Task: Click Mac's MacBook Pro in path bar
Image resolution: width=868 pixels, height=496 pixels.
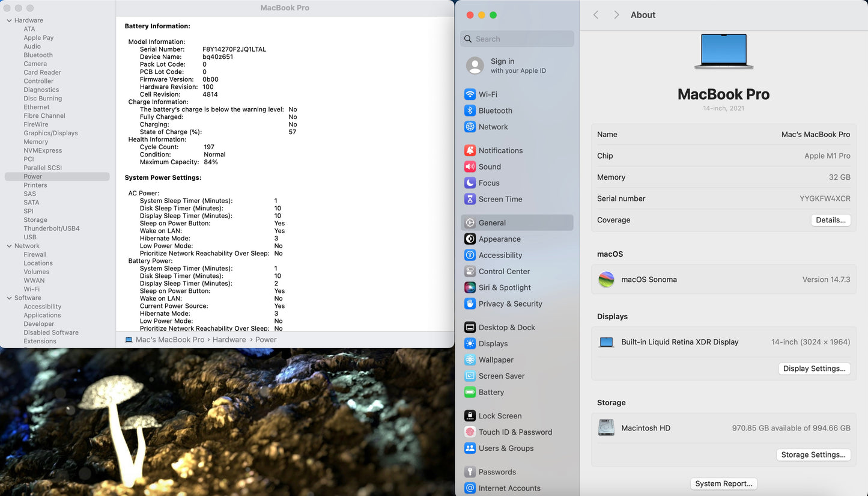Action: pos(170,340)
